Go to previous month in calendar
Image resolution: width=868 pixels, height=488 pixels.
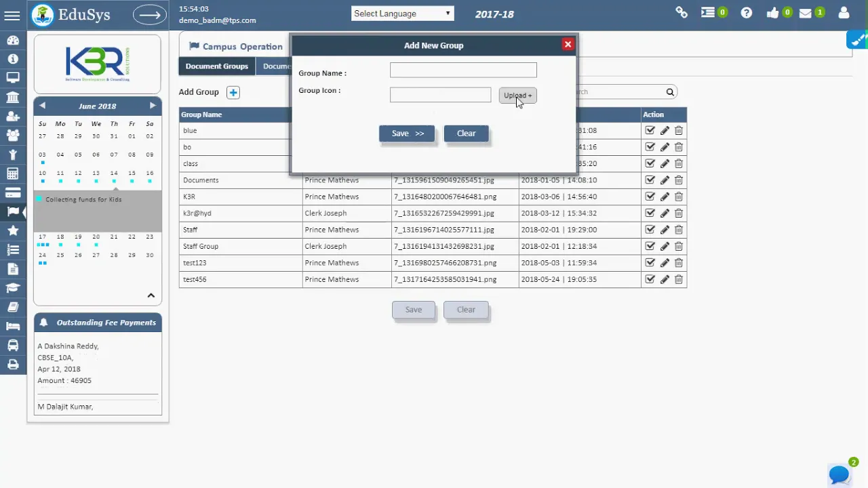pyautogui.click(x=42, y=106)
